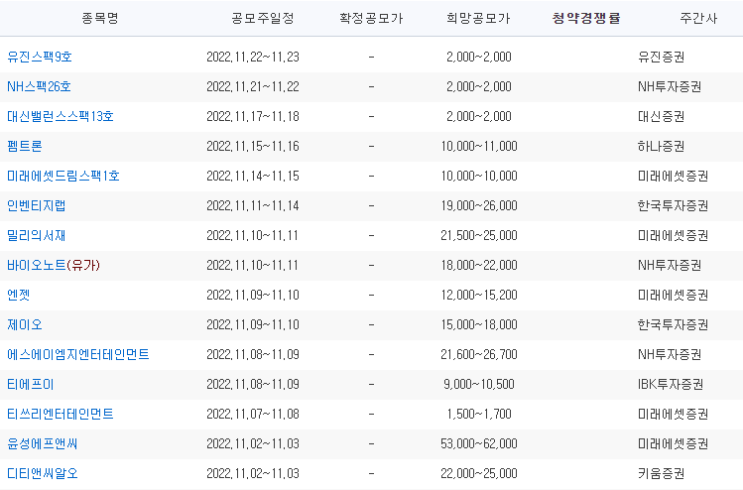Open the 인벤티지랩 stock link
Screen dimensions: 743x490
(36, 206)
